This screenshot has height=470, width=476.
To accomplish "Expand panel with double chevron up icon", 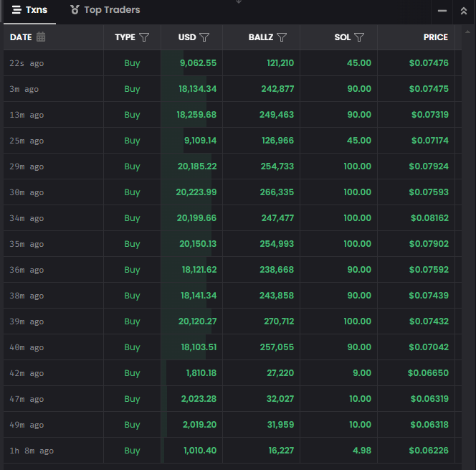I will [x=464, y=11].
